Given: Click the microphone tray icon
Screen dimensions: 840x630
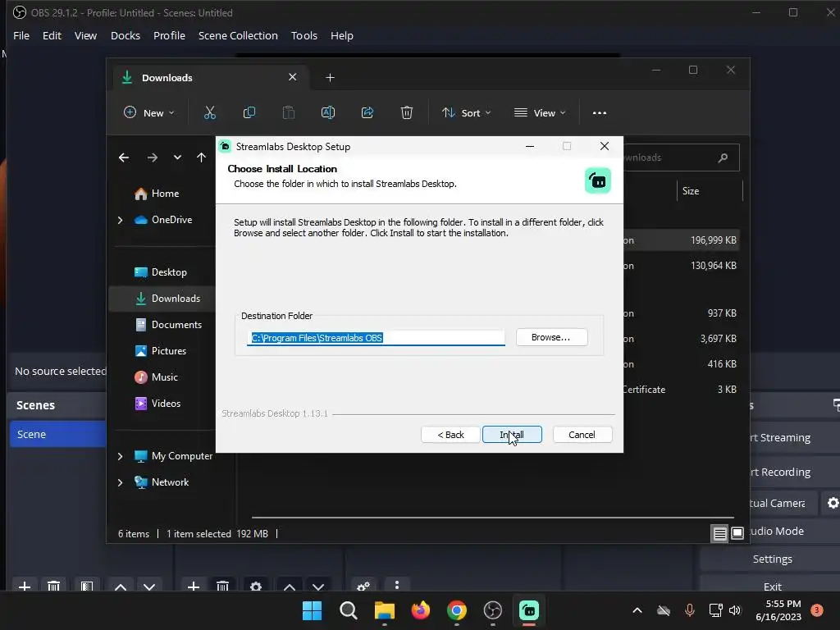Looking at the screenshot, I should [689, 610].
